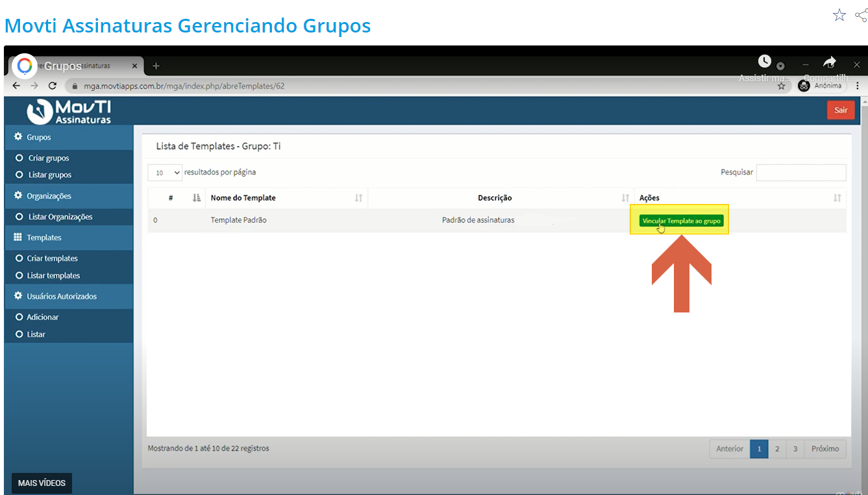
Task: Click the Pesquisar search field
Action: 801,172
